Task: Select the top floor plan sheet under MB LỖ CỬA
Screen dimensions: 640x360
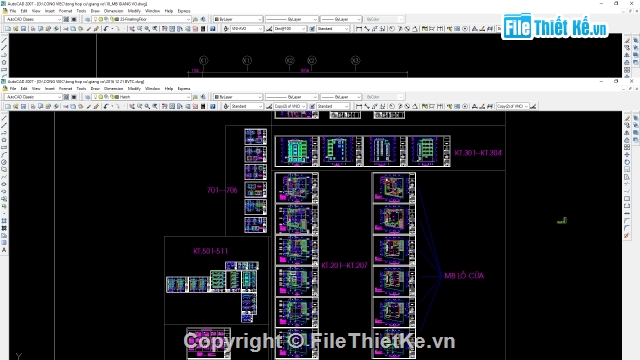Action: 394,188
